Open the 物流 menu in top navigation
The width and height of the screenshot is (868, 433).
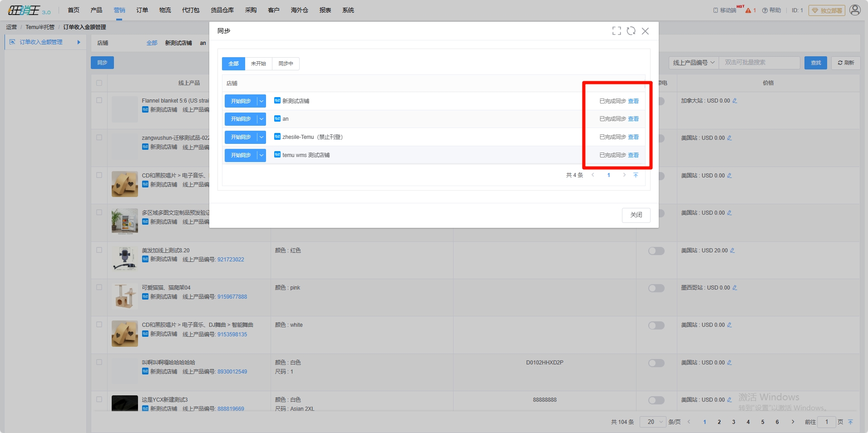[x=165, y=10]
